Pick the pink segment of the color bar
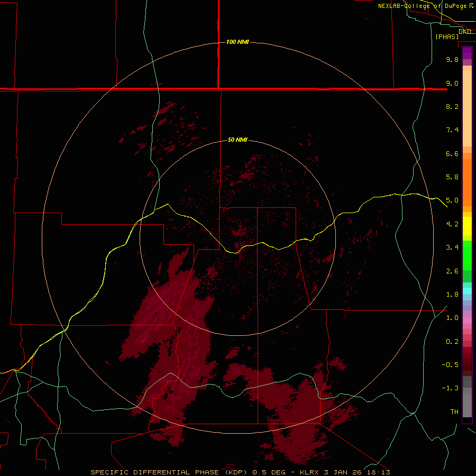 tap(467, 321)
